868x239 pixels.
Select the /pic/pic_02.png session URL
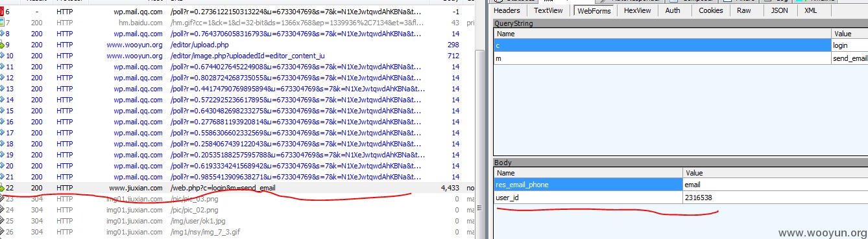(x=194, y=210)
